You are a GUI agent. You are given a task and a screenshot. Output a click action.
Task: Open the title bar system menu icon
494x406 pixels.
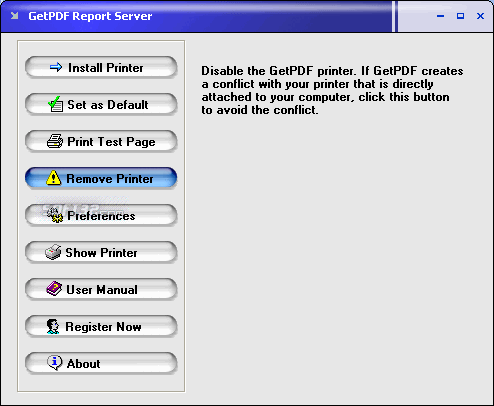[14, 16]
